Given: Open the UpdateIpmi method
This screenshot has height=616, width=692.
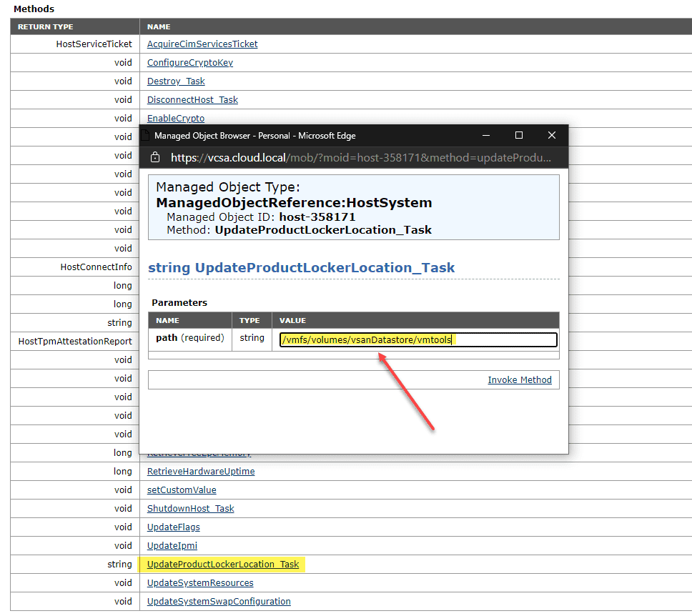Looking at the screenshot, I should coord(172,545).
